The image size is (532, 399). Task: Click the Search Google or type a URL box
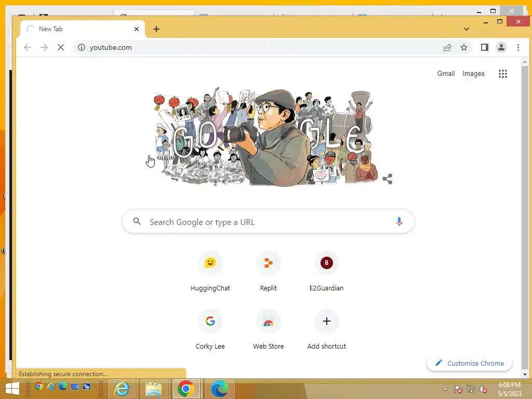click(x=268, y=222)
